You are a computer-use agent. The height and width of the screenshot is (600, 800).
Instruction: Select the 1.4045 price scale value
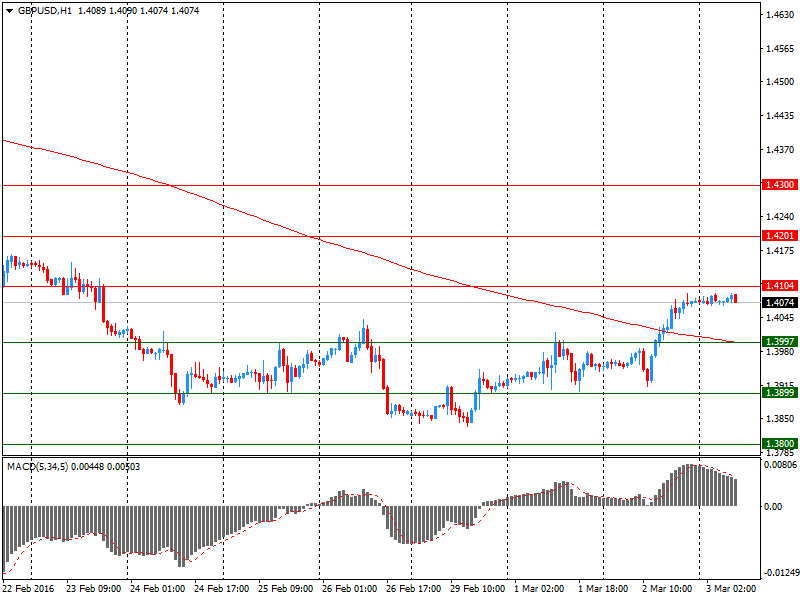(x=780, y=318)
